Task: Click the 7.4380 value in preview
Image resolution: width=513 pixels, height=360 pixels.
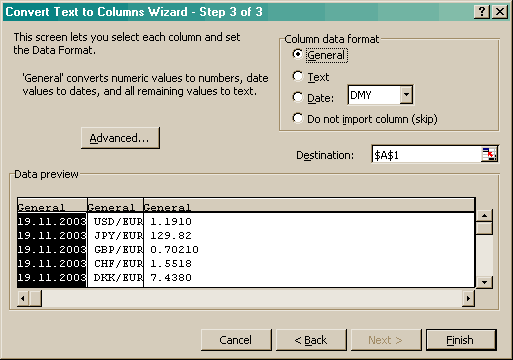Action: (171, 278)
